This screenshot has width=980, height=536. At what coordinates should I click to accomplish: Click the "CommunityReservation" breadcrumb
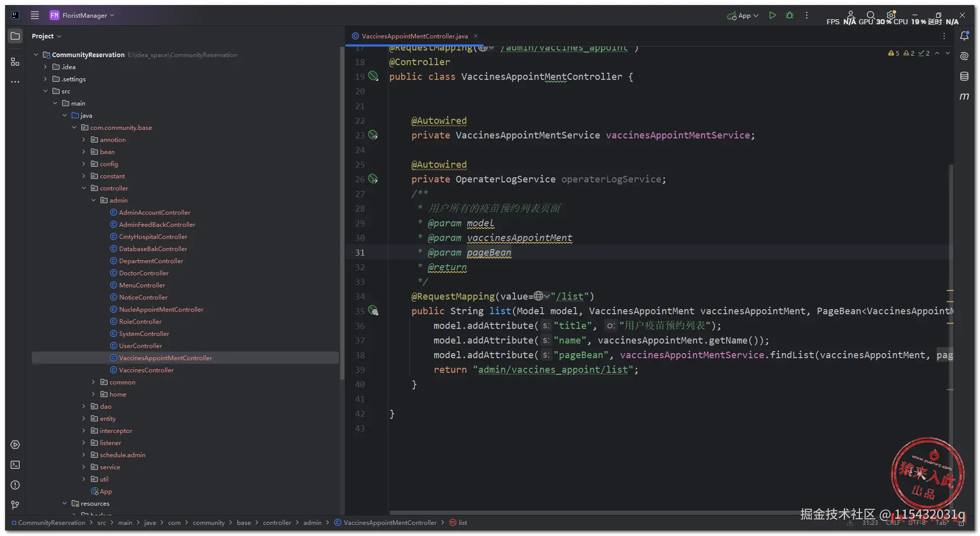[48, 522]
